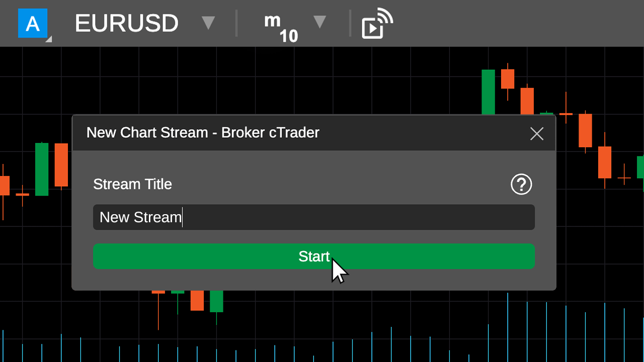Select the EURUSD symbol label

pyautogui.click(x=127, y=23)
